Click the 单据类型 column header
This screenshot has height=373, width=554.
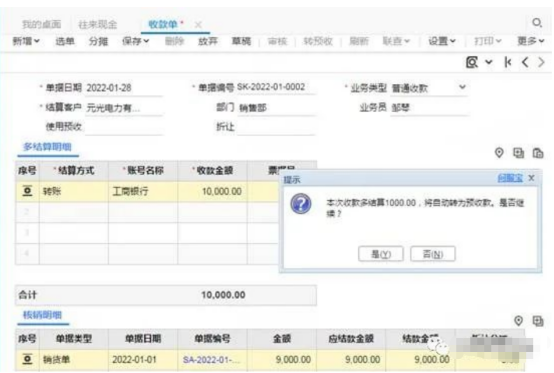tap(74, 339)
